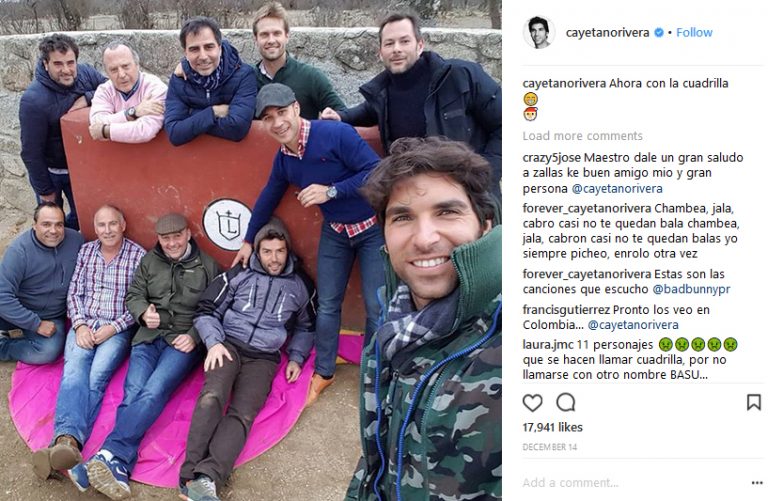Viewport: 768px width, 501px height.
Task: Open francisgutierrez commenter profile
Action: (x=566, y=310)
